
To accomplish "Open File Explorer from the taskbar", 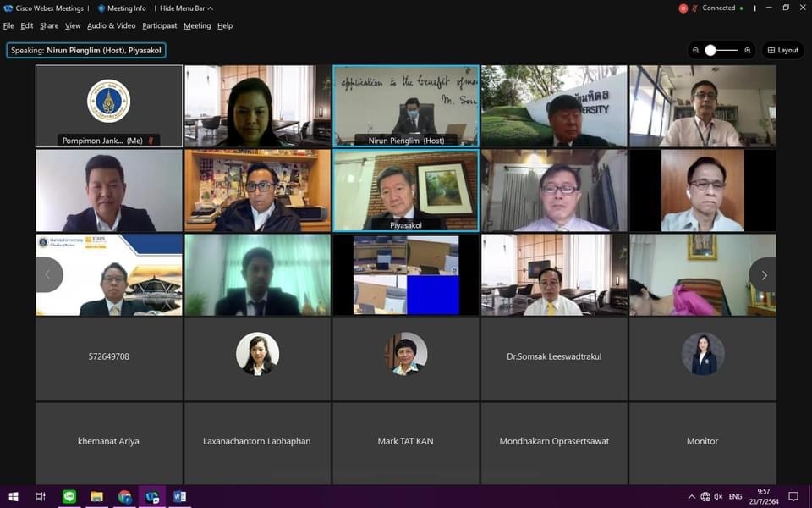I will click(x=96, y=496).
